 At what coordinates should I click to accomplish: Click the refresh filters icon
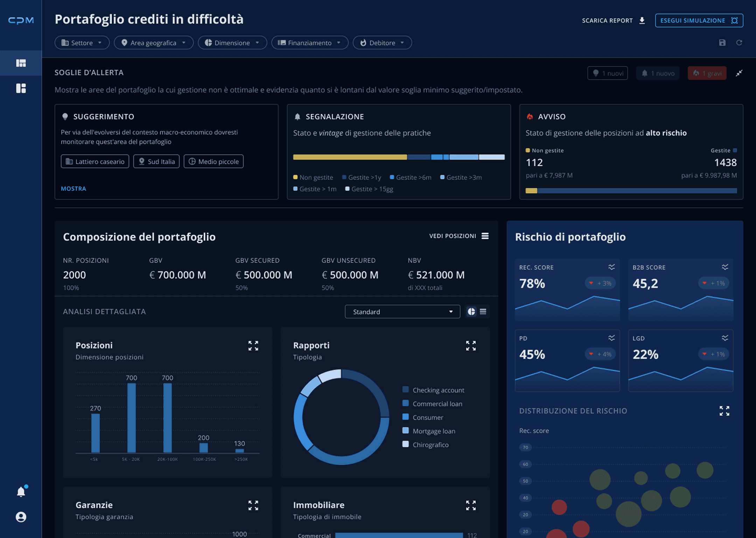tap(739, 43)
